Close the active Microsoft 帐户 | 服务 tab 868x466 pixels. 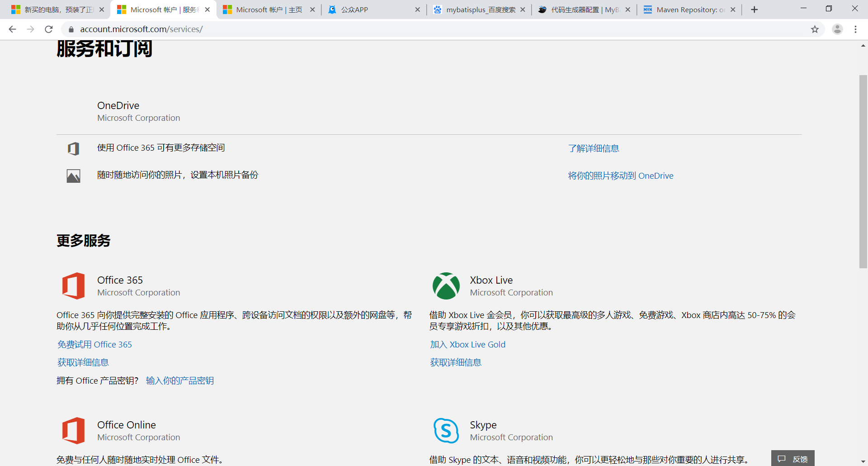[208, 10]
